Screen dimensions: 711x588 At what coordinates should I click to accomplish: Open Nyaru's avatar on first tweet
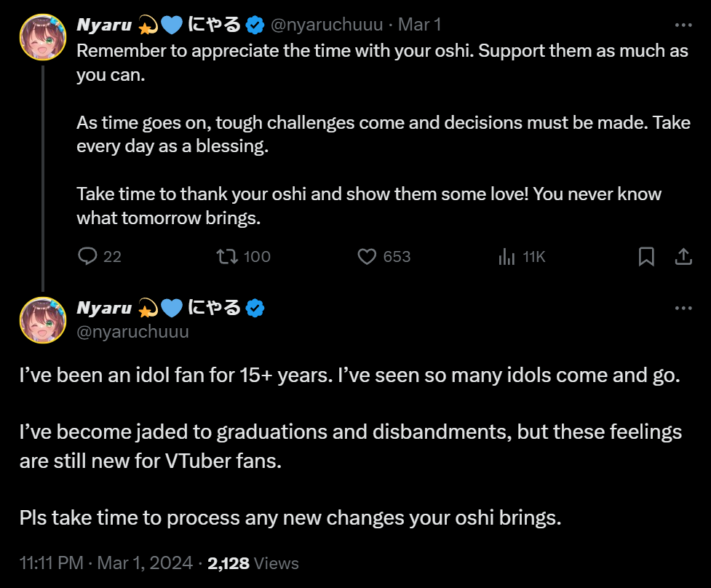[x=44, y=38]
